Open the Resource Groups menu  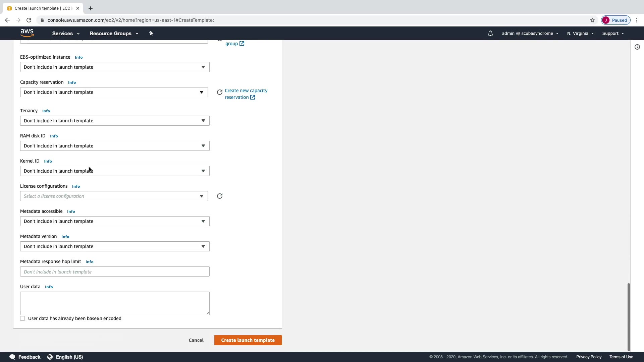tap(114, 34)
